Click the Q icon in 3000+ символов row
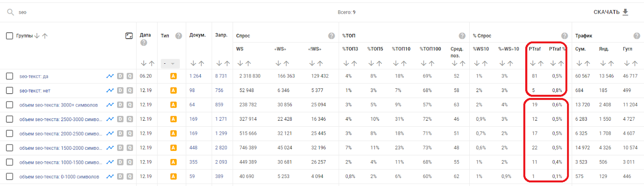 click(x=130, y=105)
